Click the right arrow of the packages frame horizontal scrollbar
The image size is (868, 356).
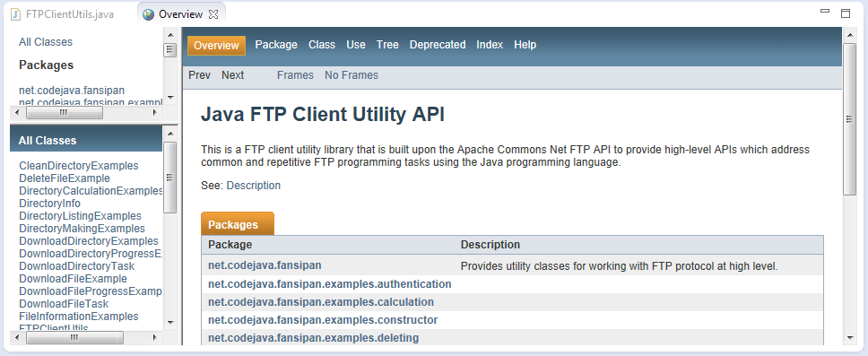click(x=155, y=112)
